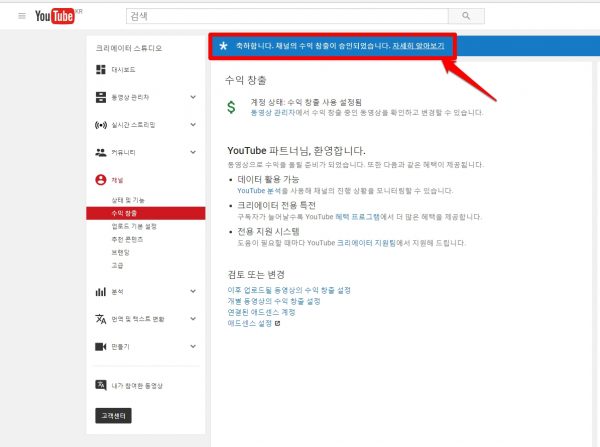Expand the 만들기 section chevron

[193, 347]
